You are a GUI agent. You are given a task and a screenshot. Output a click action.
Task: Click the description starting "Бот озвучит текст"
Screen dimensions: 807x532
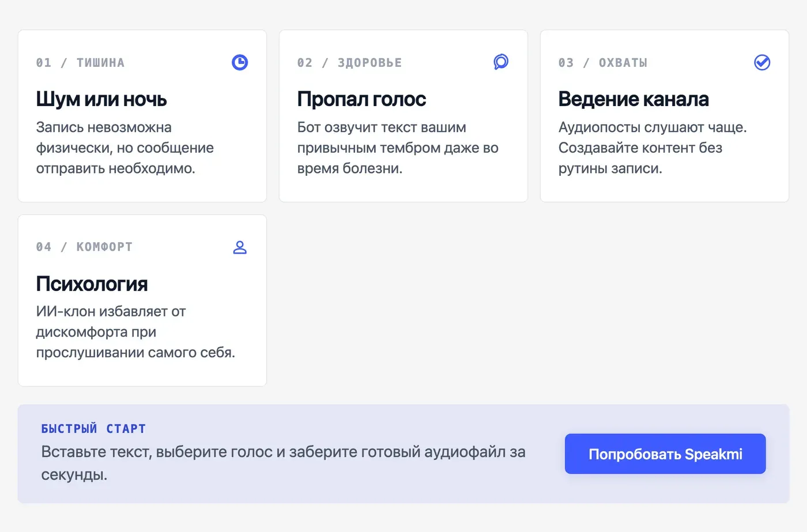click(x=398, y=148)
